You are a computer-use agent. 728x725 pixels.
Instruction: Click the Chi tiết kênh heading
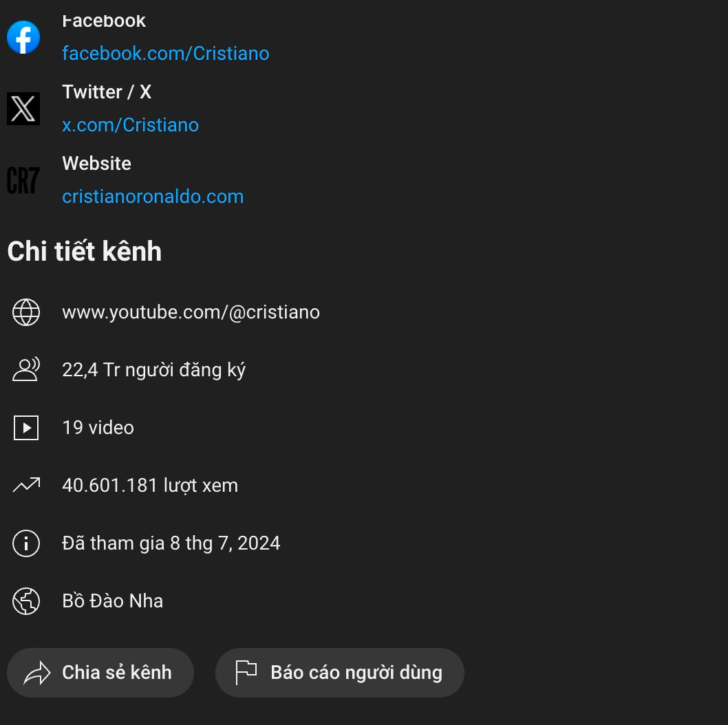pyautogui.click(x=85, y=251)
